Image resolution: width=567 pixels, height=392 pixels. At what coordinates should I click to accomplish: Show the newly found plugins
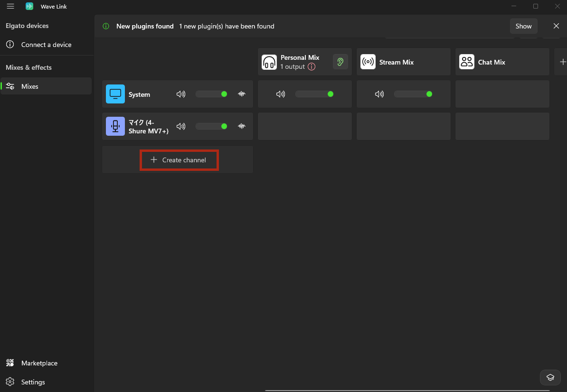523,26
